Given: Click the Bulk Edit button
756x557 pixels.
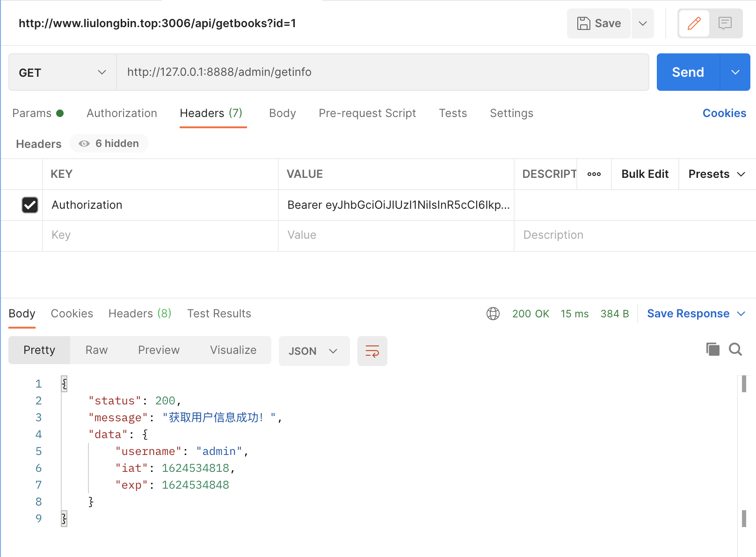Looking at the screenshot, I should (645, 174).
